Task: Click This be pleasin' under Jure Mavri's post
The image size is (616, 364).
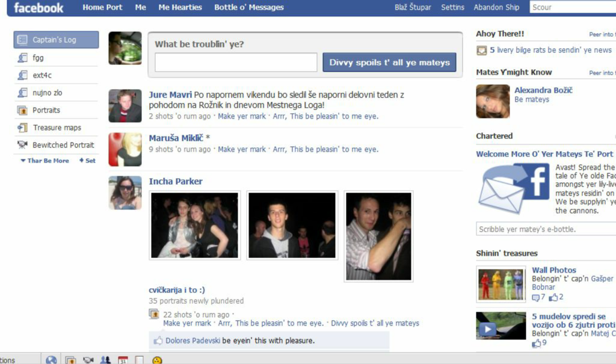Action: 325,116
